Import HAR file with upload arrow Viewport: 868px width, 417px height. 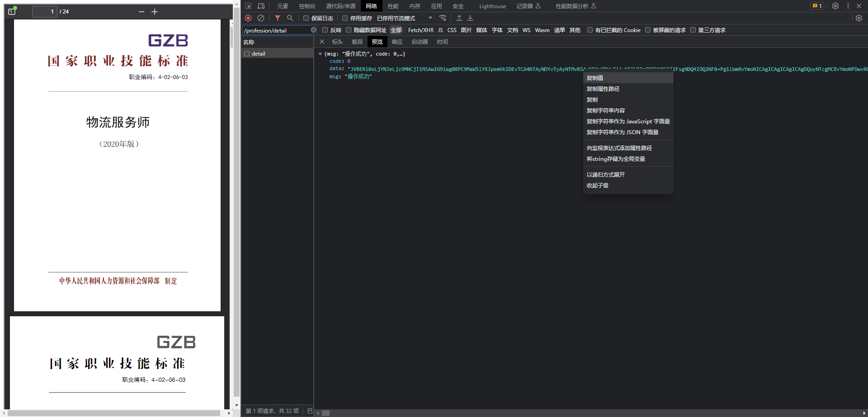point(459,18)
